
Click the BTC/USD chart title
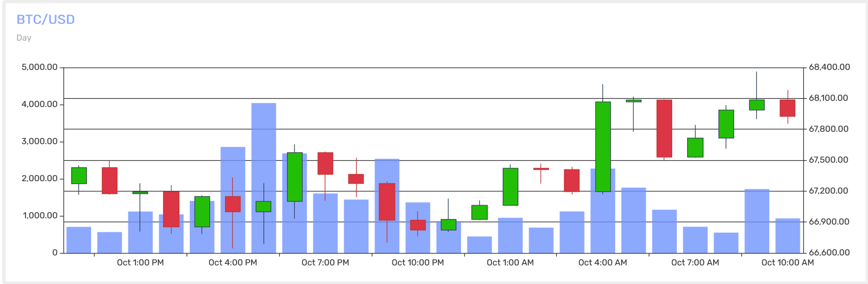pos(45,20)
